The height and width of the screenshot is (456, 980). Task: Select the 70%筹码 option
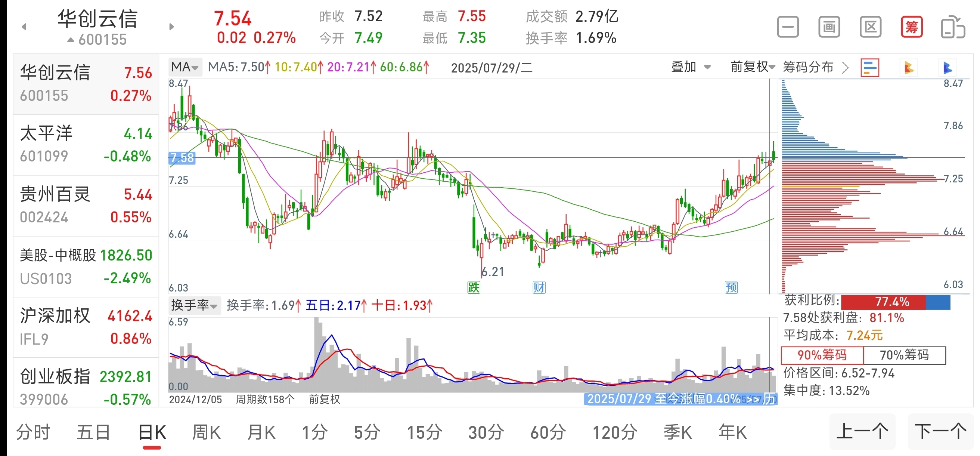tap(904, 355)
